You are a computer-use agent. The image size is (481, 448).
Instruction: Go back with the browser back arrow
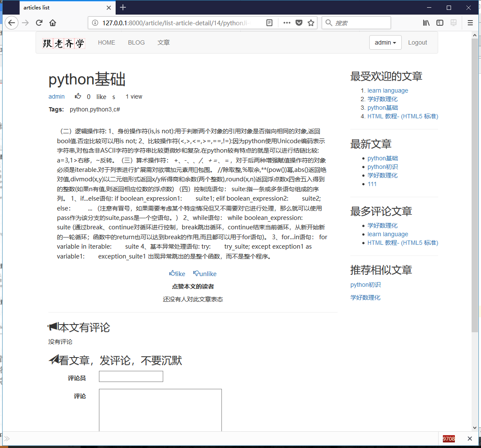pos(11,23)
